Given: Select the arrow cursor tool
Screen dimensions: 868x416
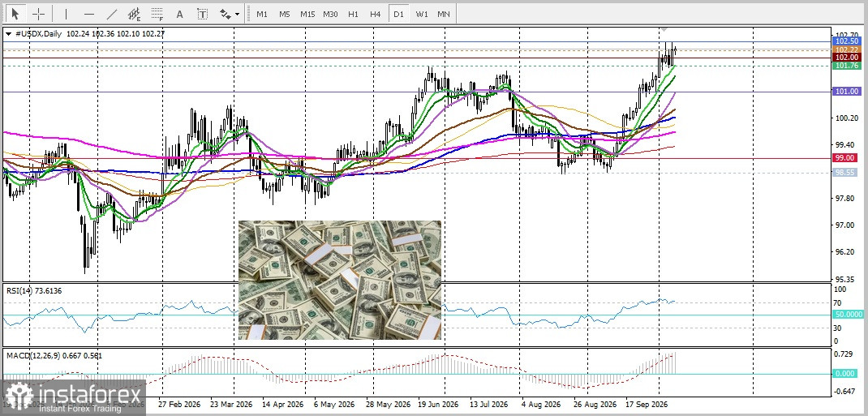Looking at the screenshot, I should click(x=15, y=14).
